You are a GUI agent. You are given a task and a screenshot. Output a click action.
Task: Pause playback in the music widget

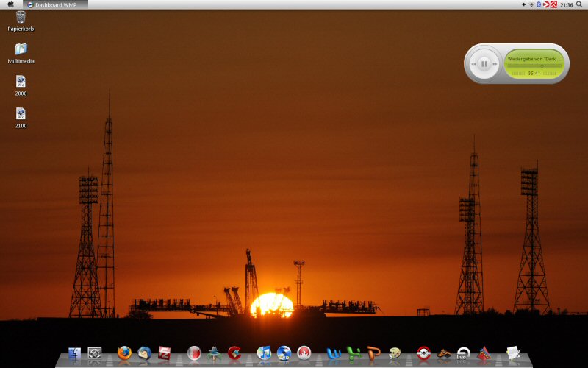[x=484, y=64]
